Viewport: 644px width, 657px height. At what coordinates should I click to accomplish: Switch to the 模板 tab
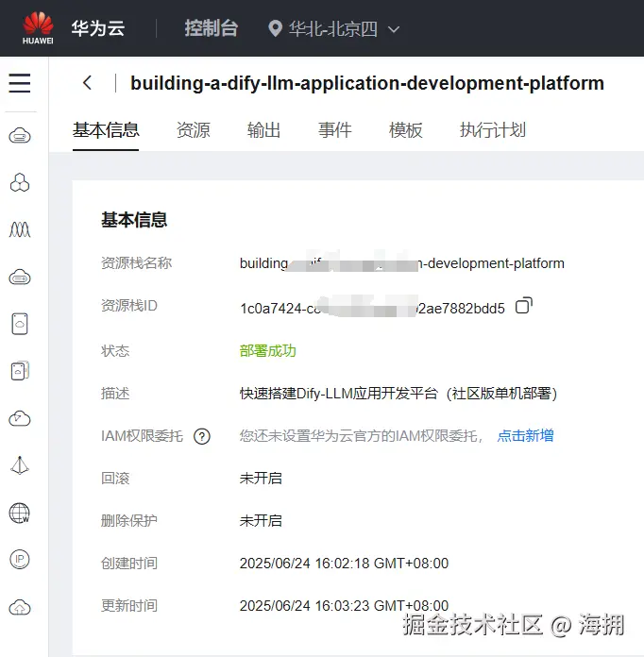click(x=405, y=130)
